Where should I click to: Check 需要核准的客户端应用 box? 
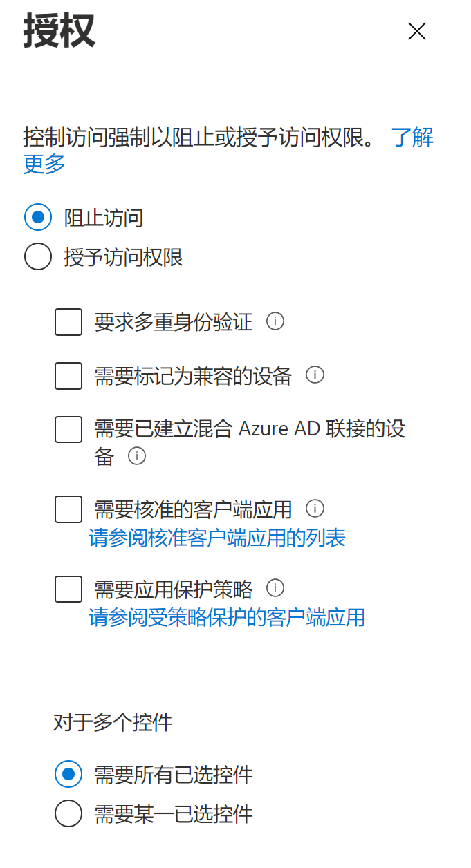68,510
